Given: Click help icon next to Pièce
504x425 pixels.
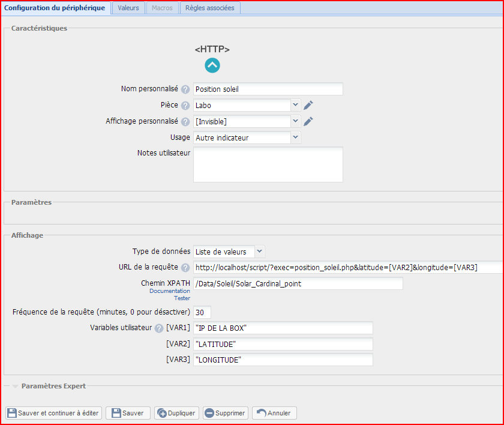Looking at the screenshot, I should tap(185, 106).
